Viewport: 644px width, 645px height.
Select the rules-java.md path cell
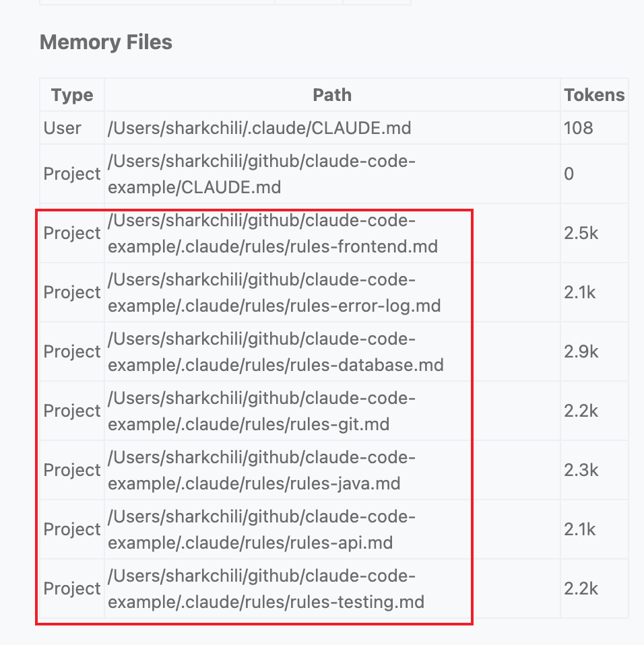pos(262,471)
